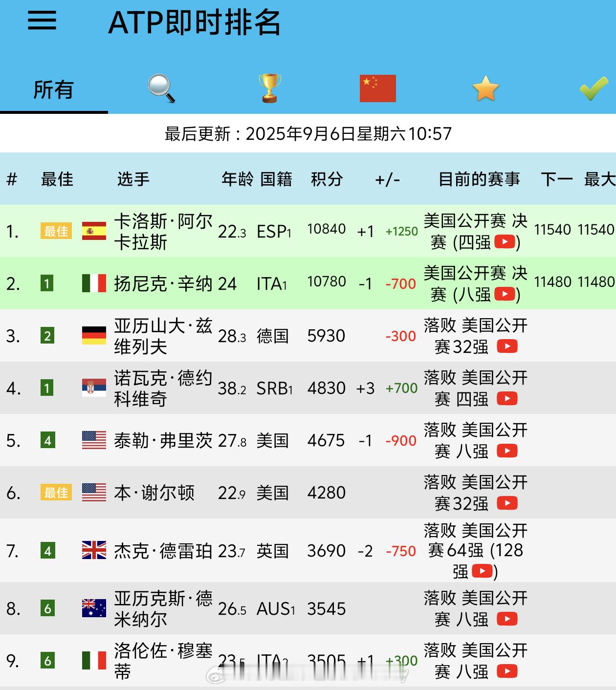
Task: Open player 亚历山大·兹维列夫
Action: tap(163, 336)
